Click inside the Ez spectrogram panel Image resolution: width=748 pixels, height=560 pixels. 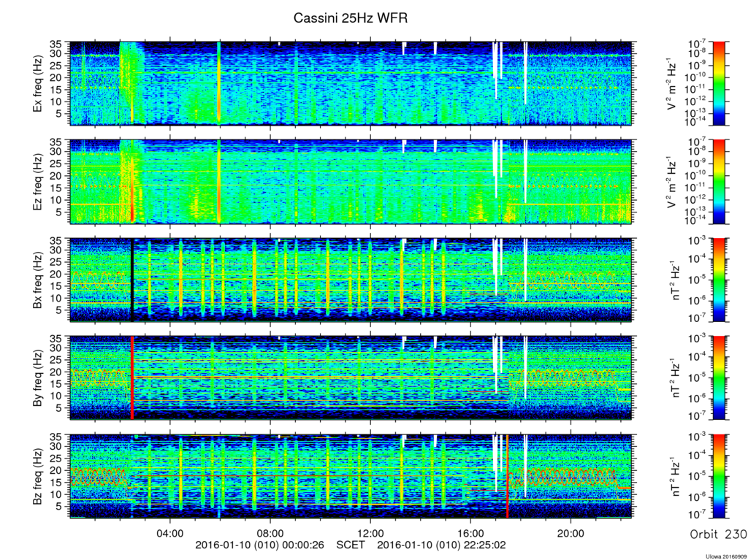pos(351,182)
